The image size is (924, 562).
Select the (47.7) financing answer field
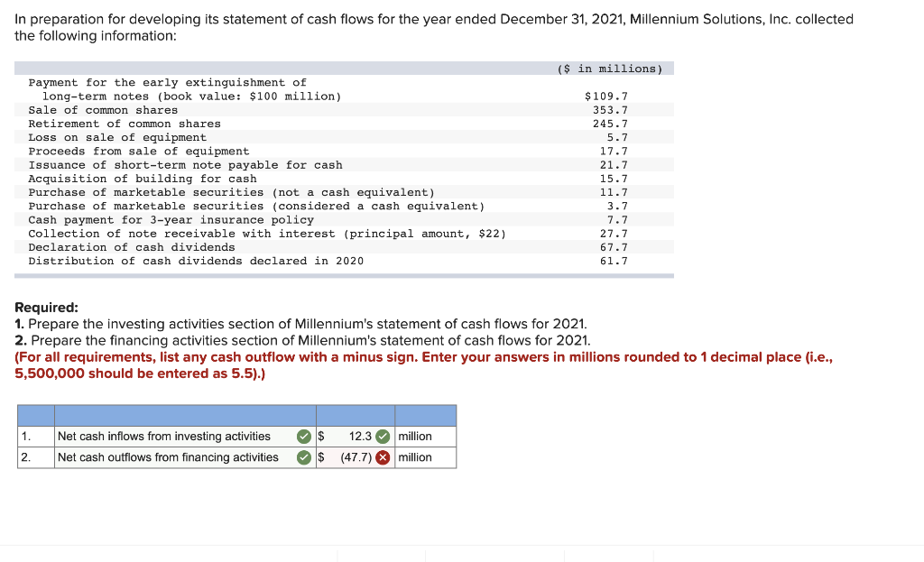point(356,457)
